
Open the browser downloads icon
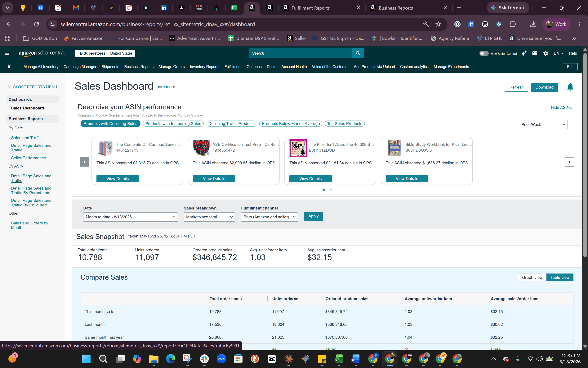pos(533,24)
